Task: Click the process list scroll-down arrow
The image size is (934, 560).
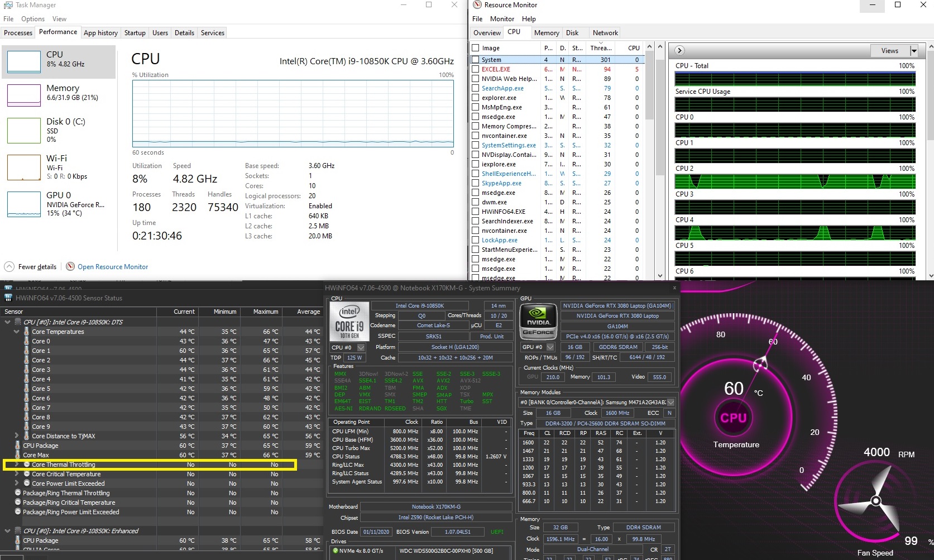Action: (660, 275)
